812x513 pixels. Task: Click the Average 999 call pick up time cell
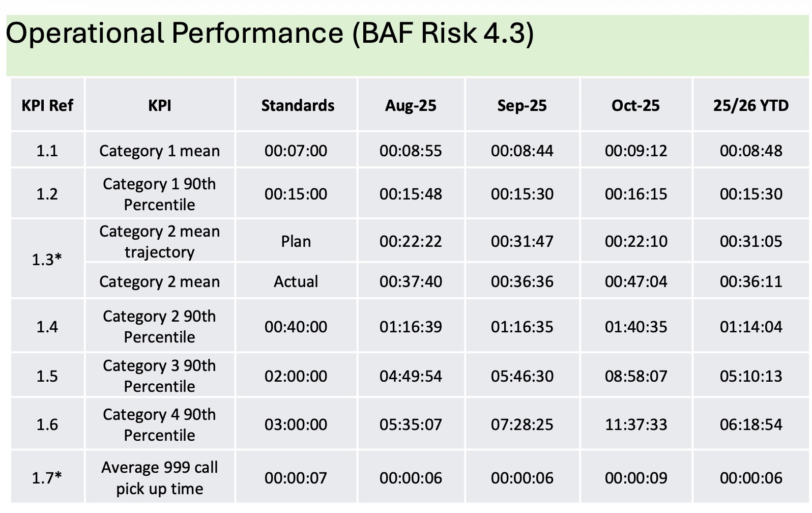159,478
